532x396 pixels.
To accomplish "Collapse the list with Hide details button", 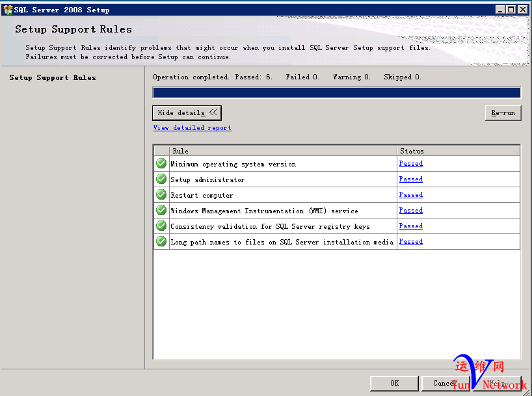I will click(187, 112).
